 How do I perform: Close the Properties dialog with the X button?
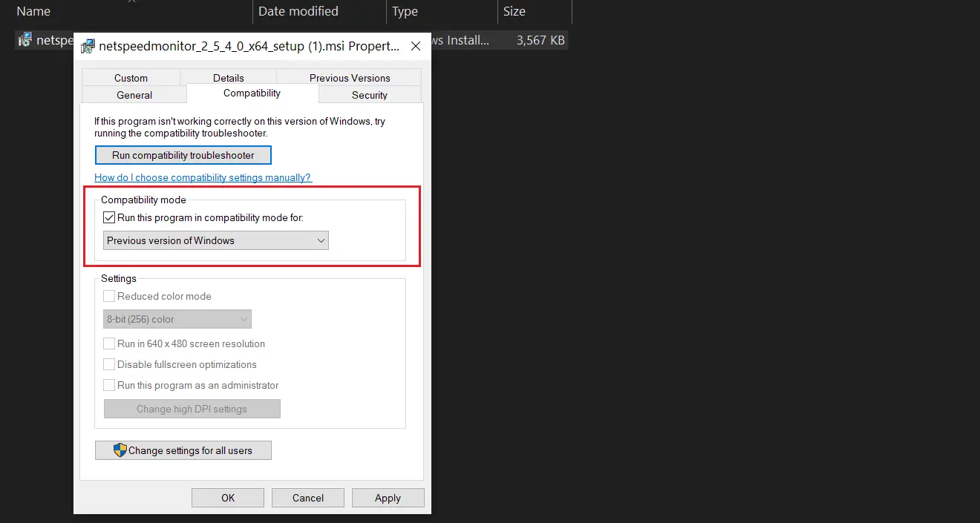point(416,46)
